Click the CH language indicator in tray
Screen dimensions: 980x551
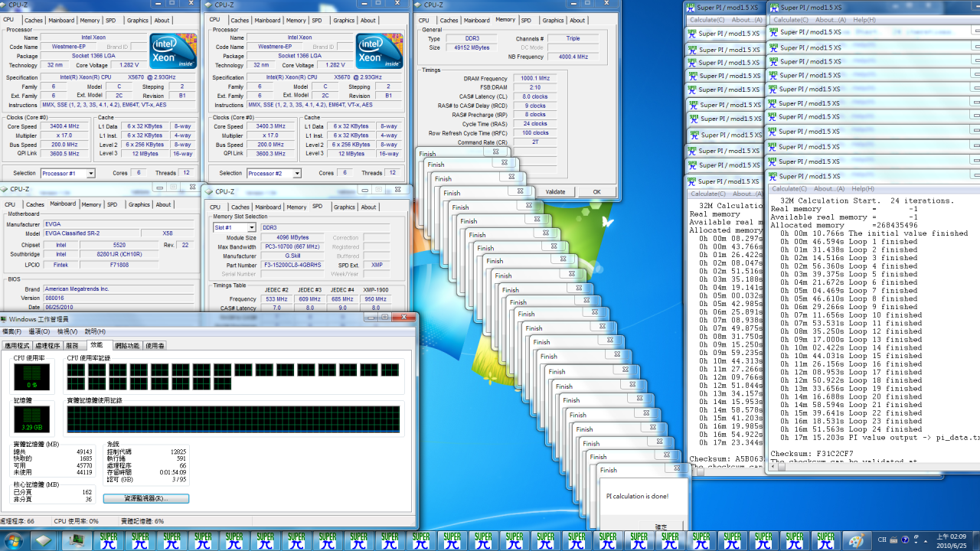coord(882,540)
